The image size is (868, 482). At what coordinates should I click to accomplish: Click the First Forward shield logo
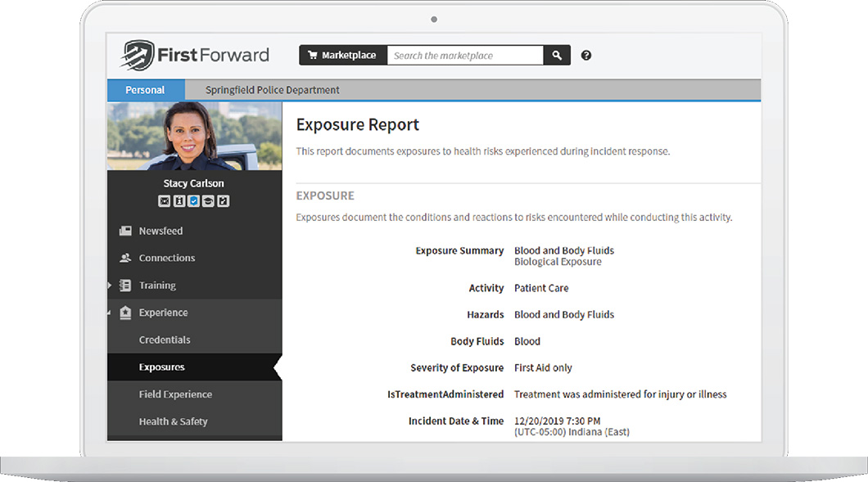[137, 56]
